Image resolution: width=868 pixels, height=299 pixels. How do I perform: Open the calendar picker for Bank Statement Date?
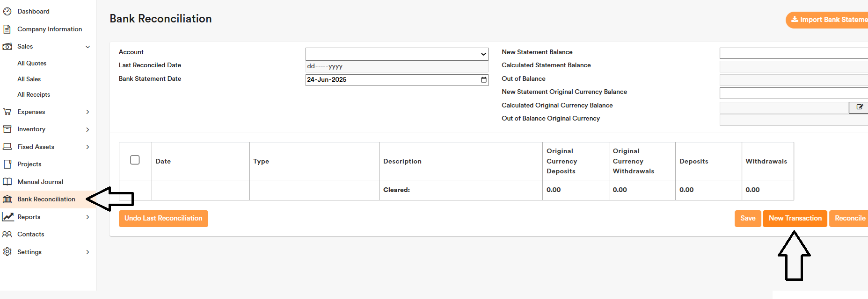click(483, 80)
